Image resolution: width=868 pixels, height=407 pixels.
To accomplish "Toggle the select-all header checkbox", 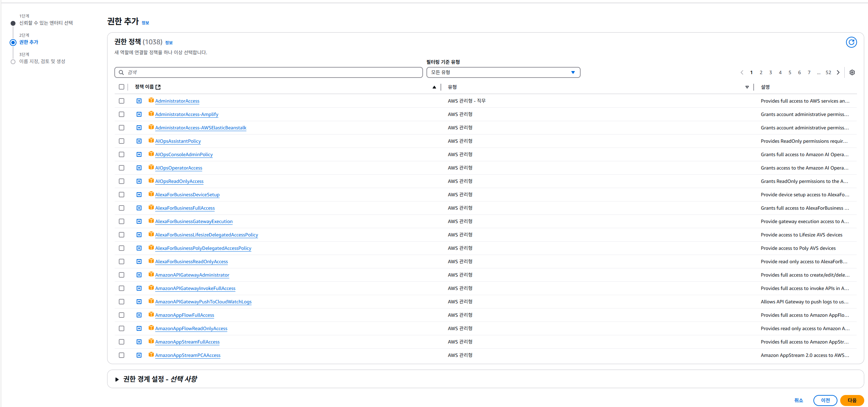I will [x=122, y=87].
